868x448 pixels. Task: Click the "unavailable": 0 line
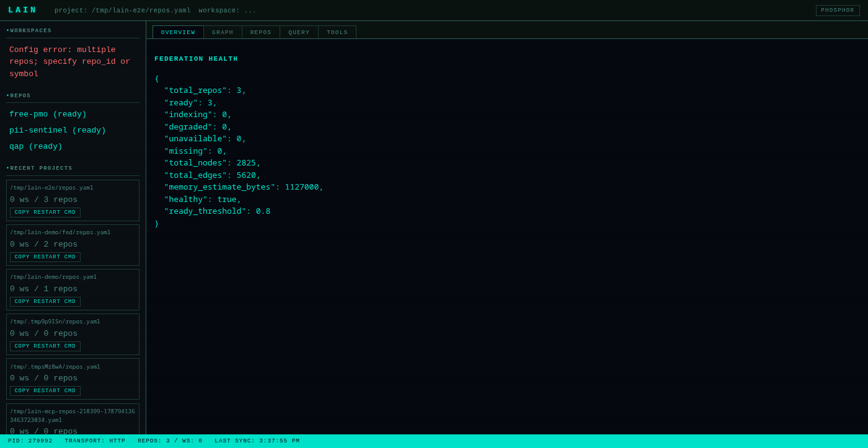pos(205,139)
